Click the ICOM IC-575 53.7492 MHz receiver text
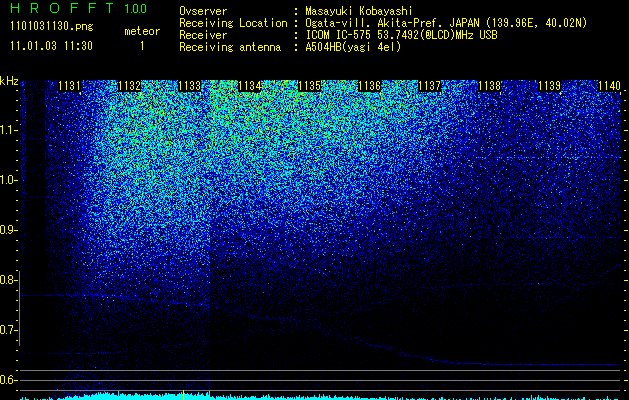Screen dimensions: 629x400 point(402,35)
